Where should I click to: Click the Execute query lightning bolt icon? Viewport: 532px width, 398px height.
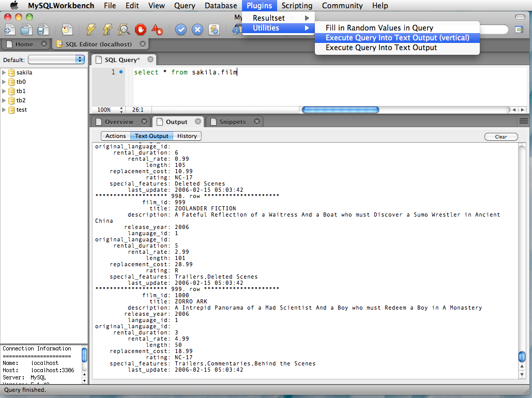pos(91,29)
